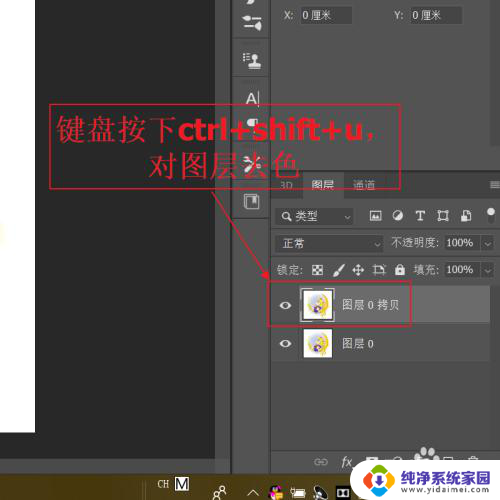Switch to the 3D tab
The image size is (500, 500).
pos(286,185)
